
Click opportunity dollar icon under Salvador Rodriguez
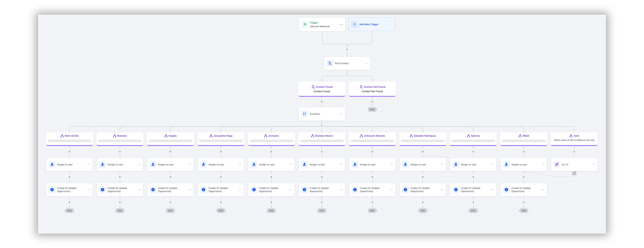(x=405, y=190)
